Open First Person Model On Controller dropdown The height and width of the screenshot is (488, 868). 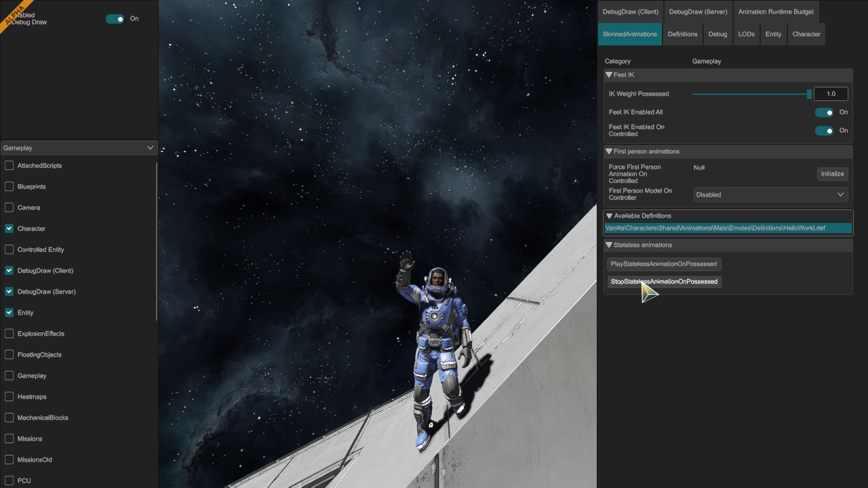(770, 195)
